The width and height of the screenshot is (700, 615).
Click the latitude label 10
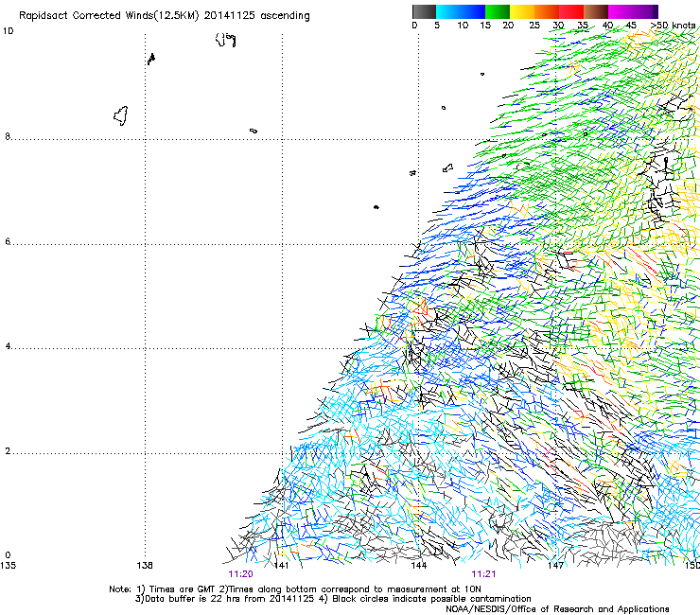8,31
